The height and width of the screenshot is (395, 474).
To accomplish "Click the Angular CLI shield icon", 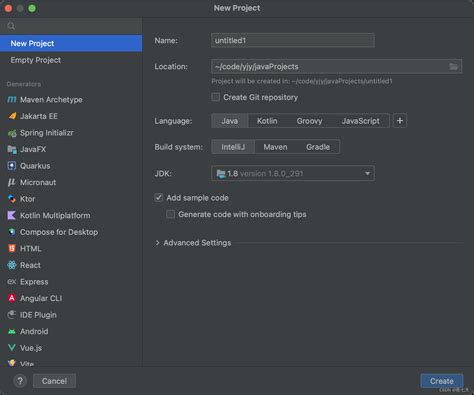I will 12,298.
